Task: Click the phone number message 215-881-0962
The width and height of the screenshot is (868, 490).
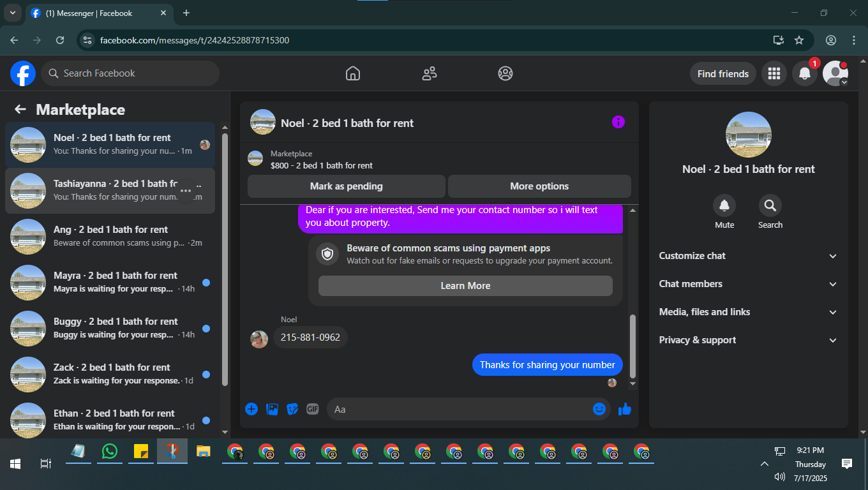Action: (x=310, y=337)
